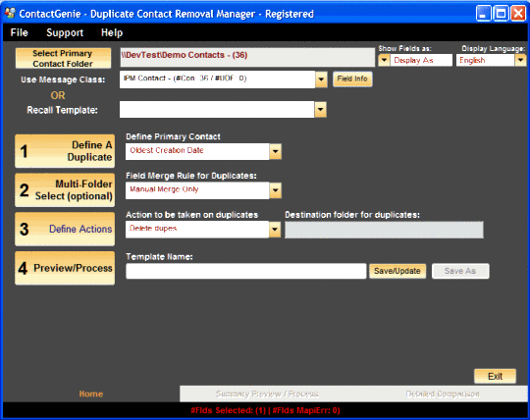Click the Exit button
The width and height of the screenshot is (530, 420).
tap(495, 376)
